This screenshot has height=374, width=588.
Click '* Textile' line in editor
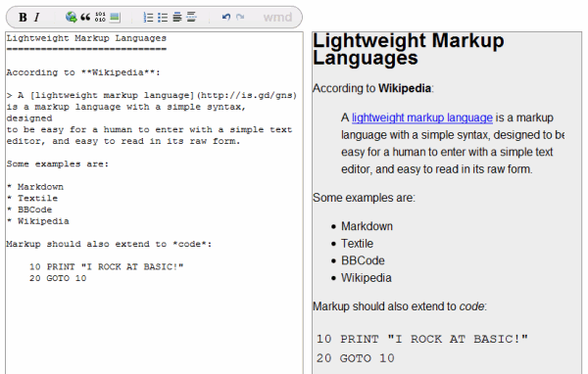click(32, 198)
